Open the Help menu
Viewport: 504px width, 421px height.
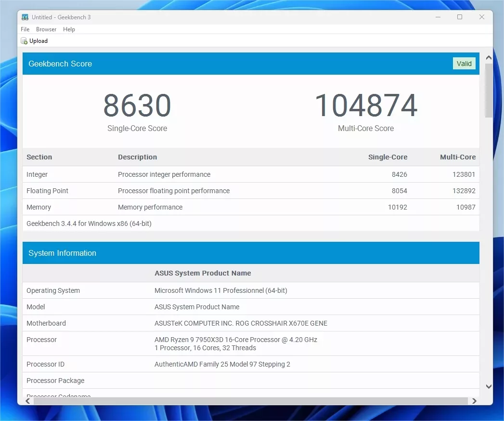click(69, 29)
